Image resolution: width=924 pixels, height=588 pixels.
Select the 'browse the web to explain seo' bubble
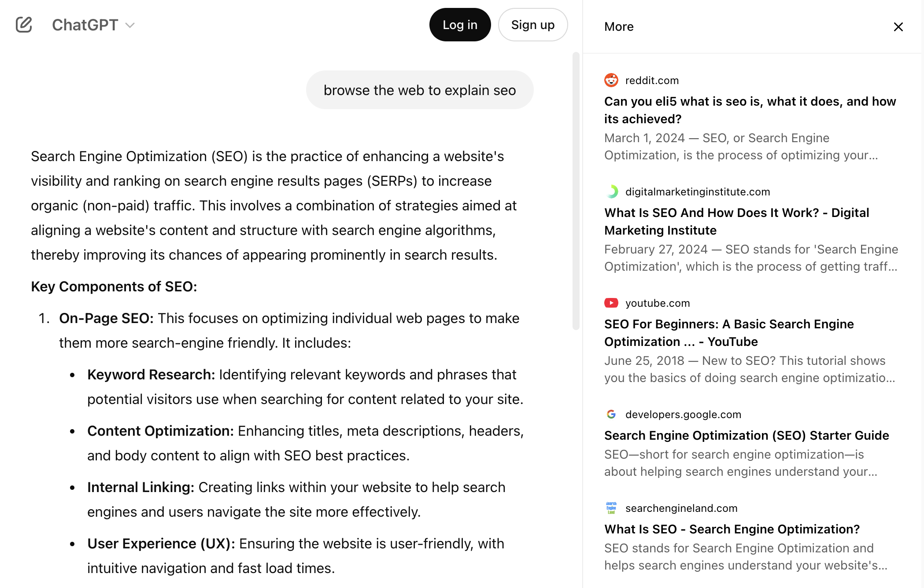point(419,90)
